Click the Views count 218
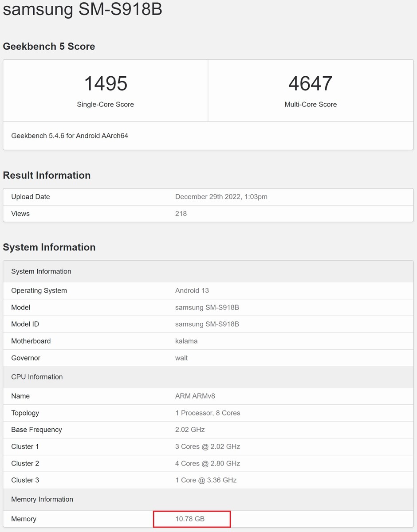The width and height of the screenshot is (417, 532). 181,213
